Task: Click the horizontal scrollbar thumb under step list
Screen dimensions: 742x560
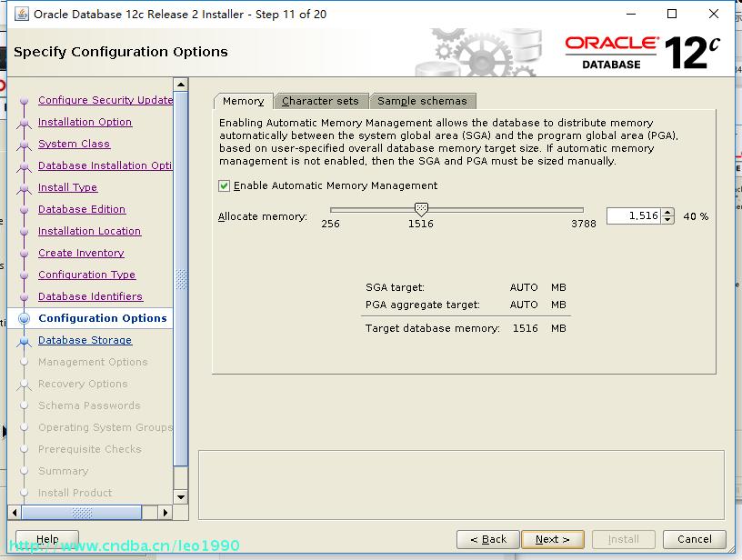Action: click(x=82, y=513)
